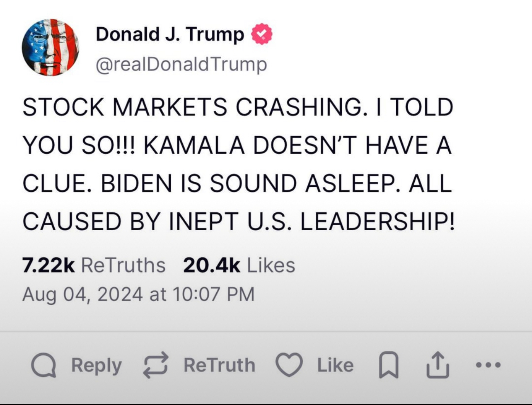Click the ReTruth arrows icon

pos(156,365)
